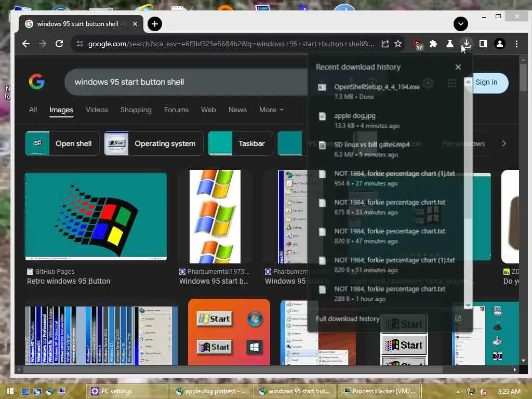Open apple dog.jpg download entry

point(387,121)
